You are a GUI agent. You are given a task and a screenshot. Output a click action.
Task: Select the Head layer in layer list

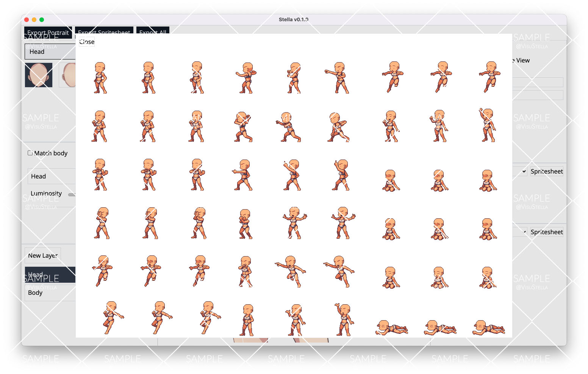[50, 275]
